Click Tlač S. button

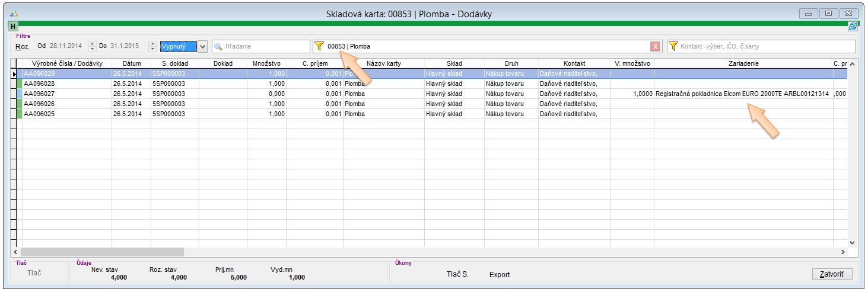tap(457, 275)
